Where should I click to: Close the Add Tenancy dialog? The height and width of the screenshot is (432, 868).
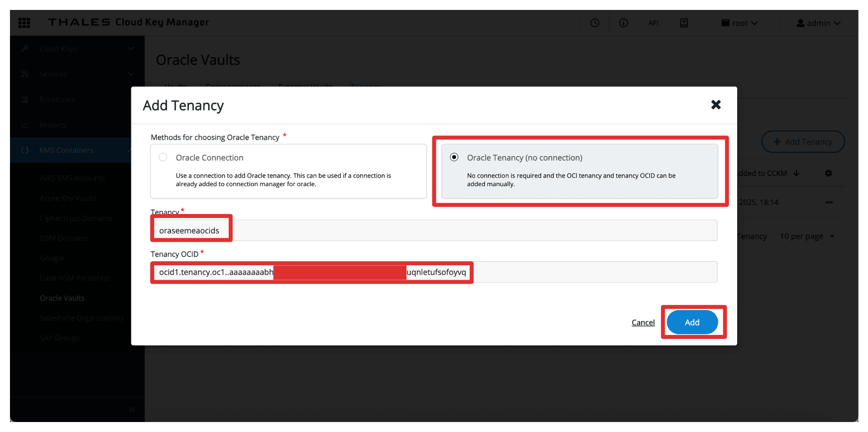716,105
